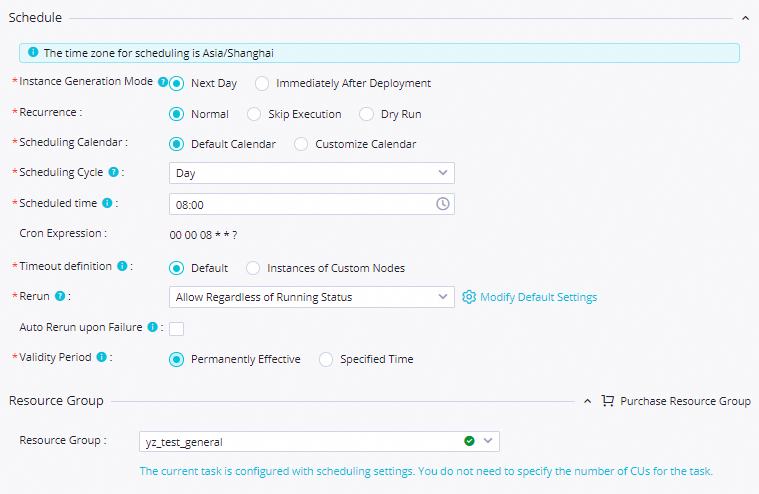Open the Scheduling Cycle help icon
The height and width of the screenshot is (494, 759).
[113, 172]
